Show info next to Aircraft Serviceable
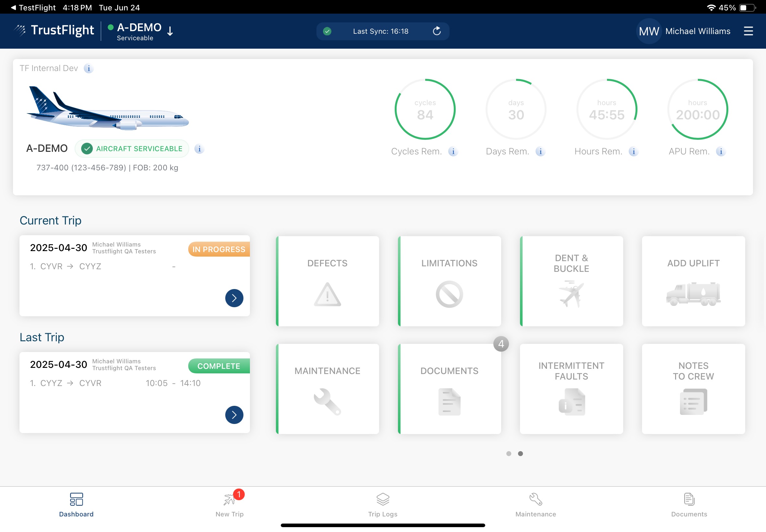The image size is (766, 532). tap(199, 149)
